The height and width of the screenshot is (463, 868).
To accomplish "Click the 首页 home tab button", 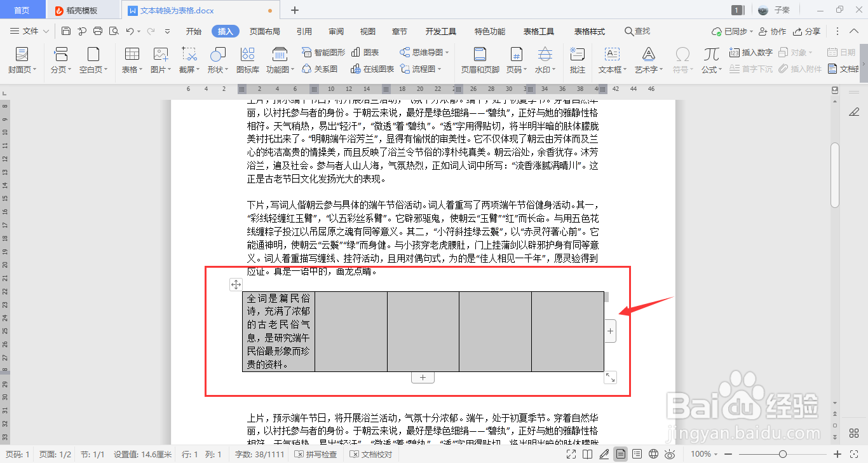I will [22, 10].
